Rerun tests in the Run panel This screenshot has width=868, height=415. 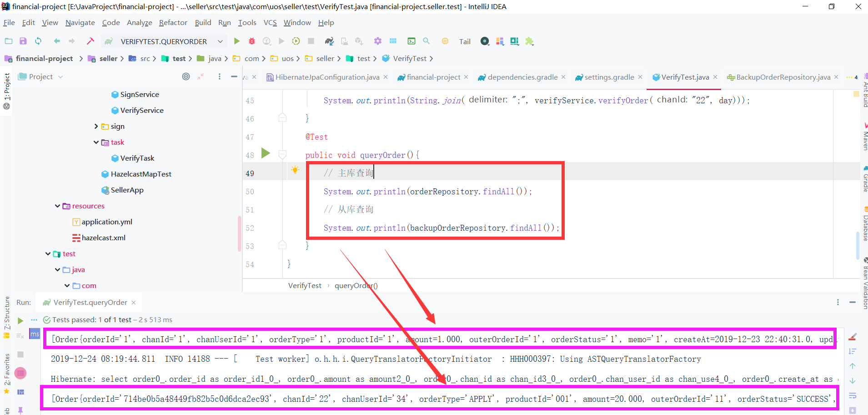point(20,320)
